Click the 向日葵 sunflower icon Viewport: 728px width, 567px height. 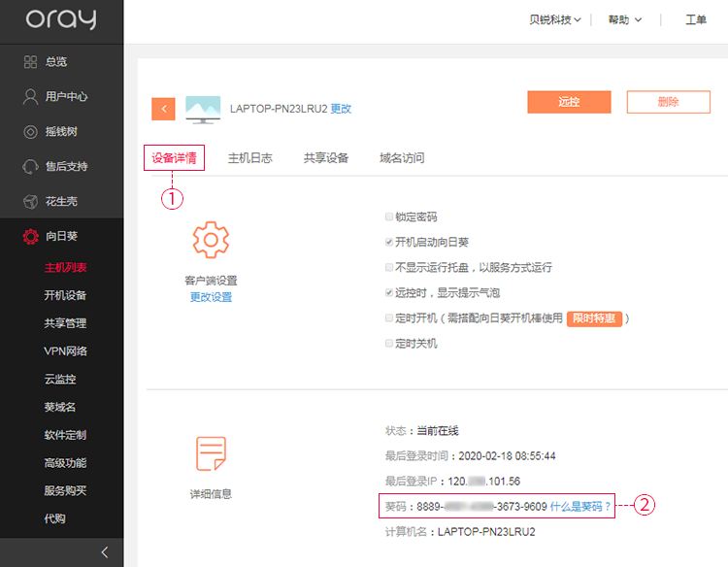[x=31, y=236]
